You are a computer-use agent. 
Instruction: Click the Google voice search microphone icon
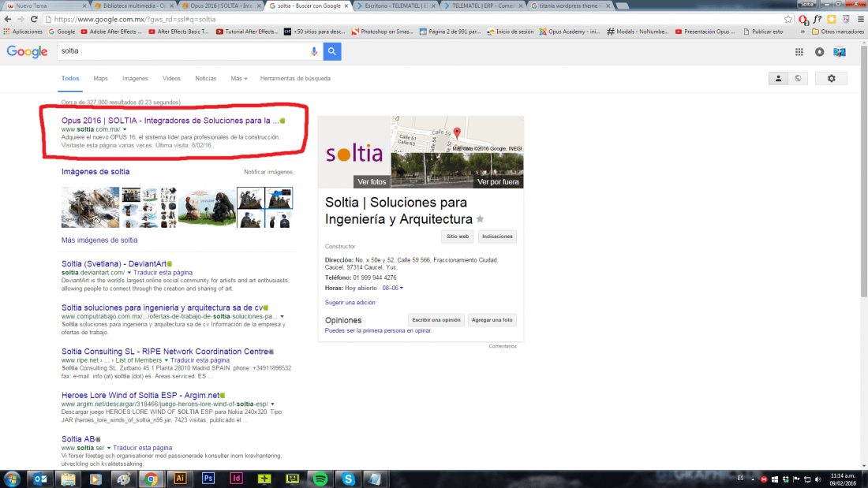pyautogui.click(x=314, y=51)
